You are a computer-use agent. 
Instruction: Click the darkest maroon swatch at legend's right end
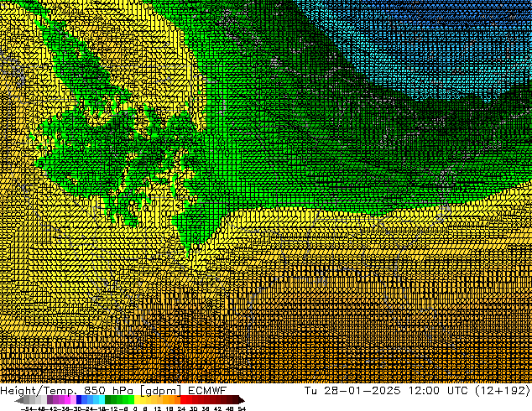pos(241,400)
